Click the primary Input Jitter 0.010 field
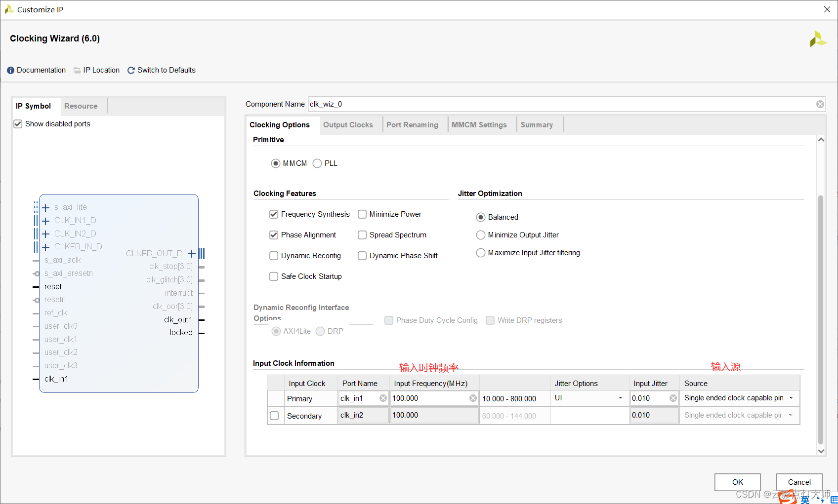 coord(654,398)
